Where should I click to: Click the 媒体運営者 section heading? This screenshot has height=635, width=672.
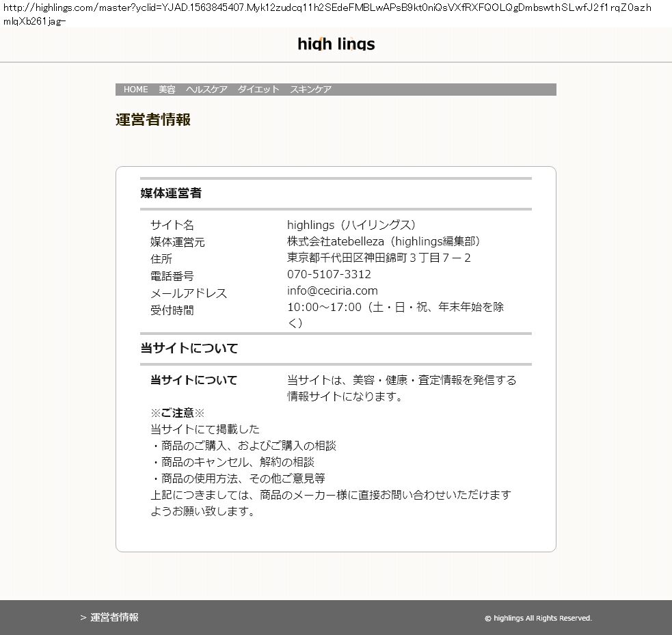[x=171, y=193]
